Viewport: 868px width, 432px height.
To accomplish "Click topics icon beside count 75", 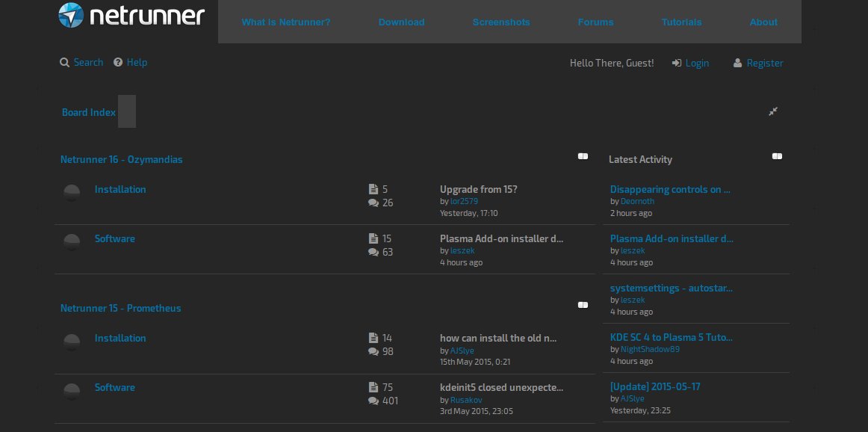I will point(373,386).
